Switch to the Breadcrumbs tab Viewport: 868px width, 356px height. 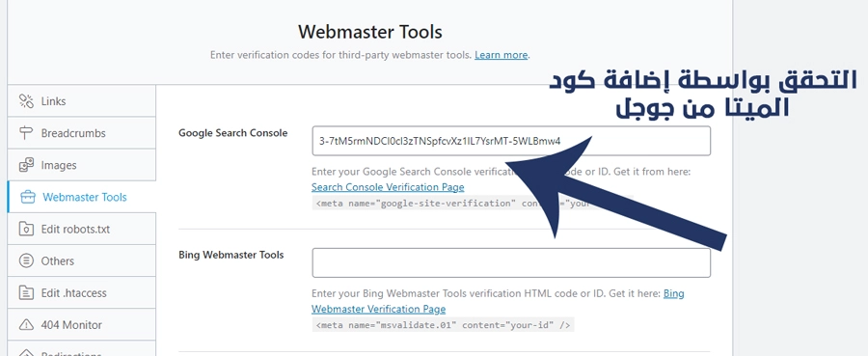tap(82, 133)
